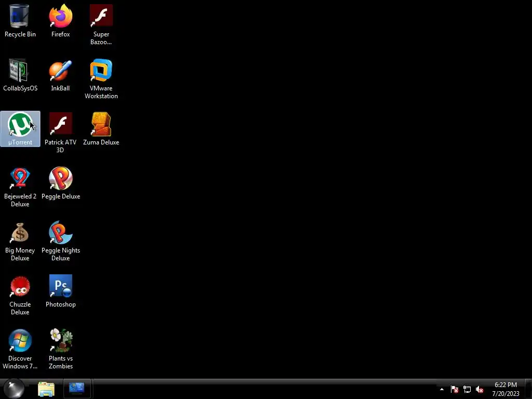Open the Action Center flag icon
Screen dimensions: 532x399
455,389
